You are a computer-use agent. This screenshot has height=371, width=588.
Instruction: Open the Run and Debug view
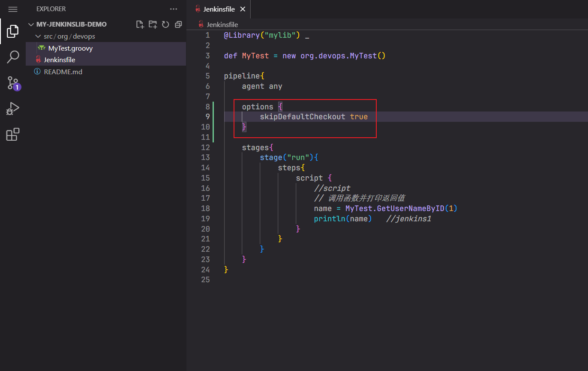13,109
